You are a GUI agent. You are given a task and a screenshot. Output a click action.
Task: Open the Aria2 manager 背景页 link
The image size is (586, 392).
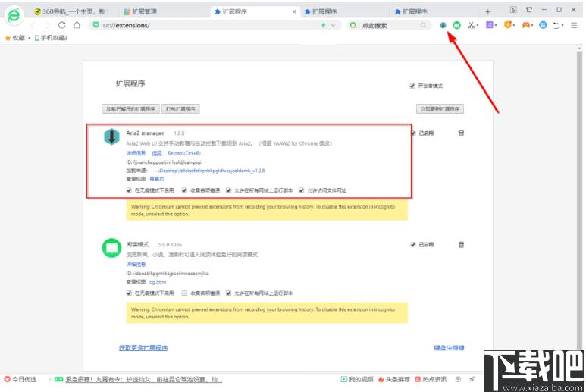point(157,179)
